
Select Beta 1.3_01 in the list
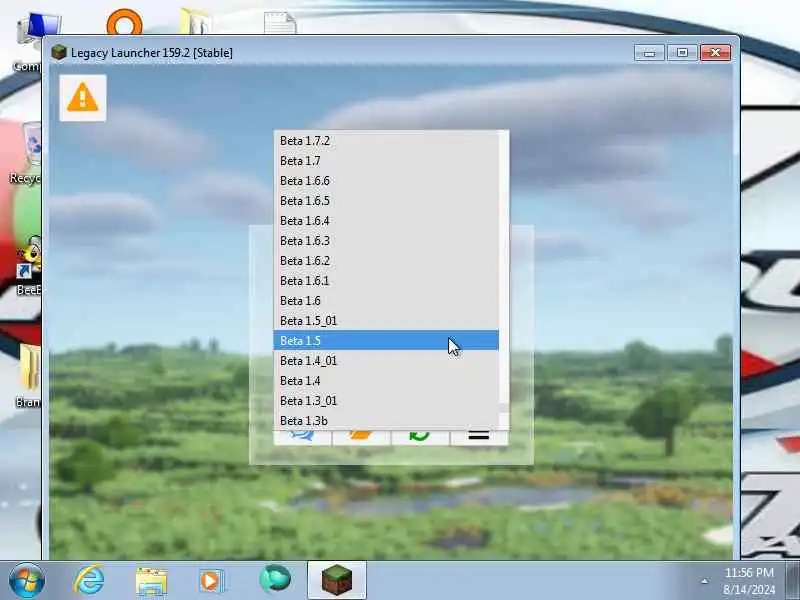point(386,401)
